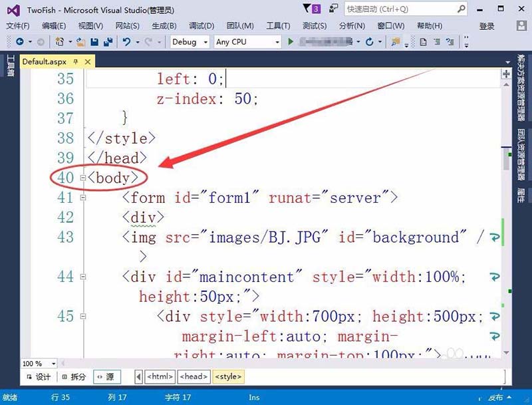532x405 pixels.
Task: Open the 工具(T) menu
Action: (278, 26)
